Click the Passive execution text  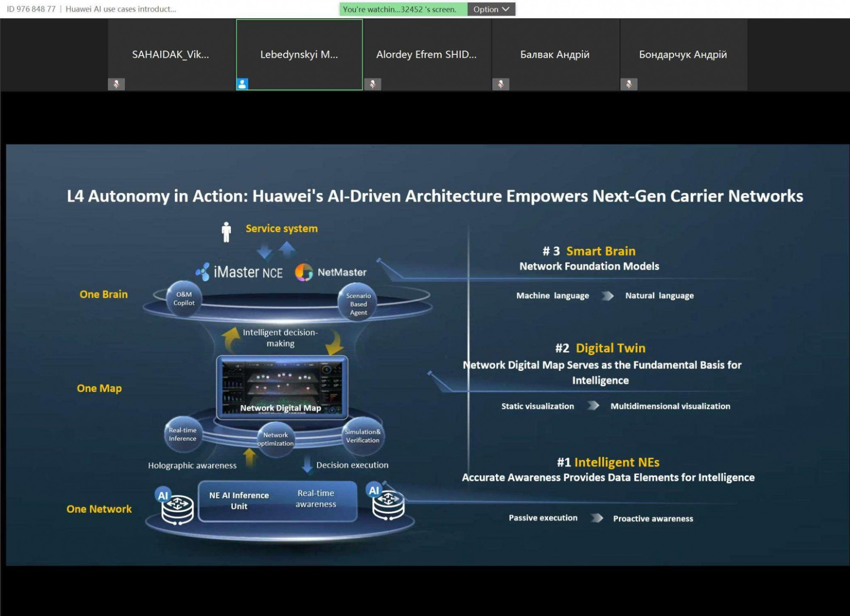pos(543,518)
